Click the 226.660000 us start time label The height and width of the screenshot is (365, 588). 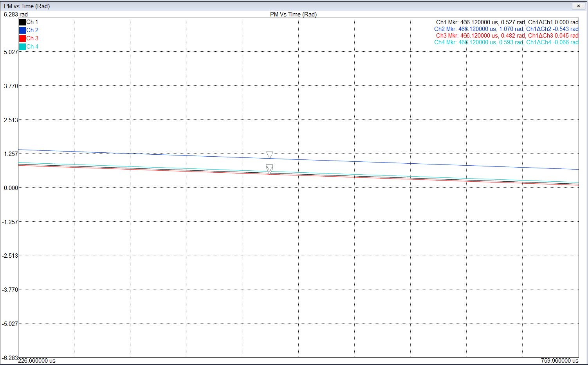point(37,361)
